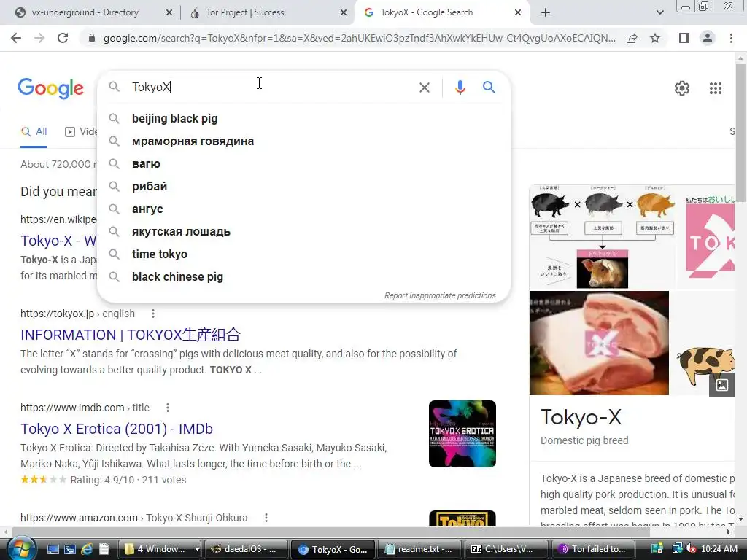
Task: Click the address bar URL
Action: (359, 38)
